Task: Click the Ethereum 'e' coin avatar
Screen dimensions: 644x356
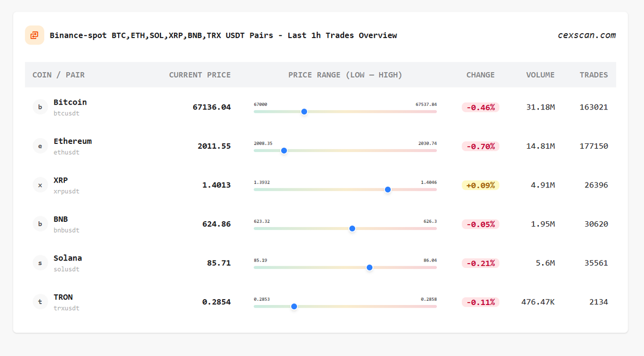Action: click(x=40, y=146)
